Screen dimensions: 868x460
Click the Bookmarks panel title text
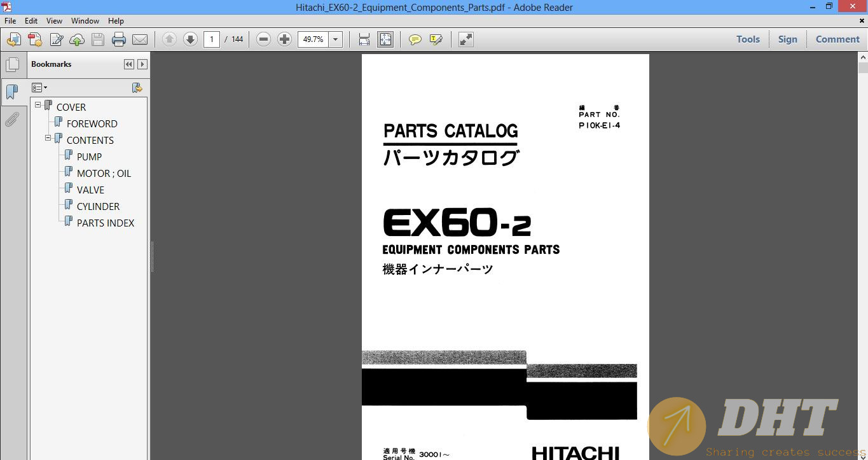[51, 64]
